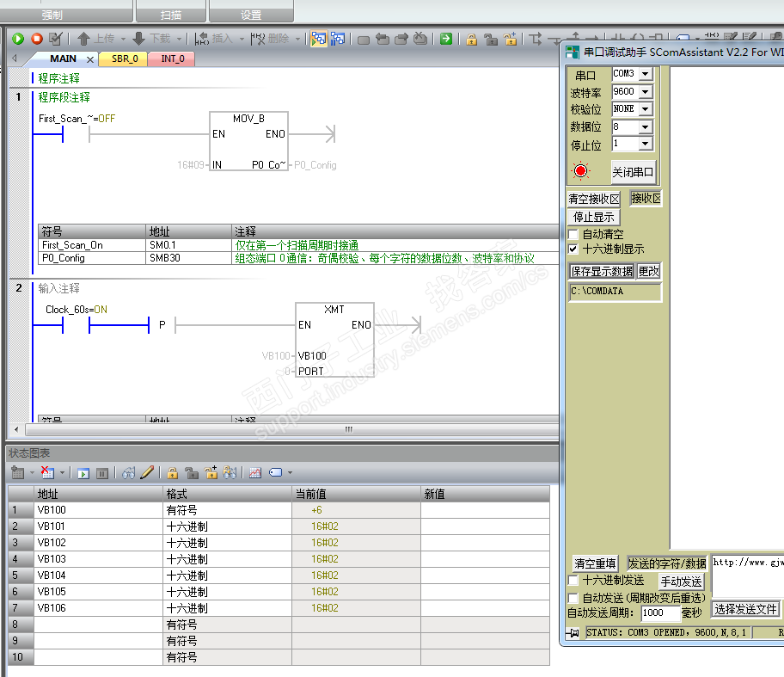The height and width of the screenshot is (677, 784).
Task: Click the green go-to arrow icon
Action: click(446, 39)
